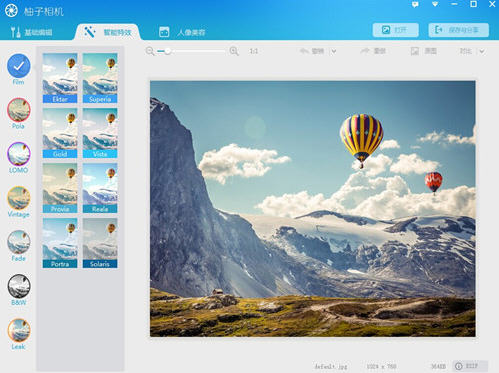Select the Leak filter category icon

click(19, 330)
